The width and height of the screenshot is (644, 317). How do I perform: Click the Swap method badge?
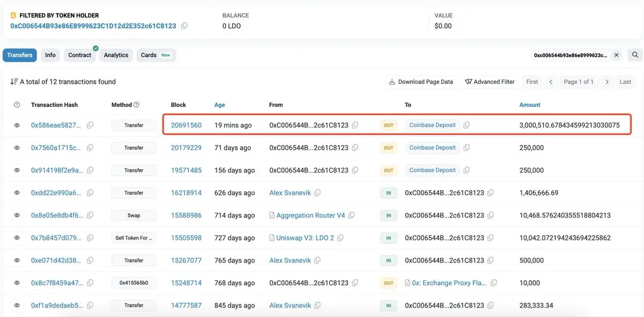[134, 215]
